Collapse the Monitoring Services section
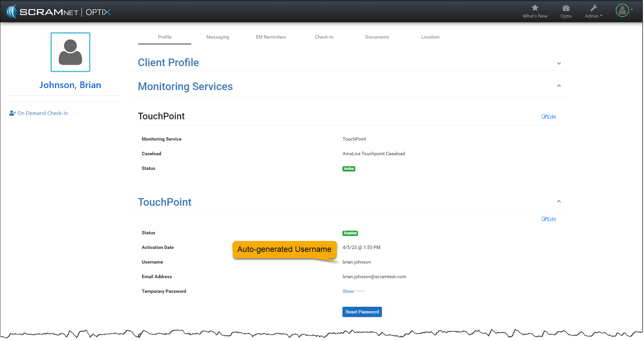 (x=559, y=86)
